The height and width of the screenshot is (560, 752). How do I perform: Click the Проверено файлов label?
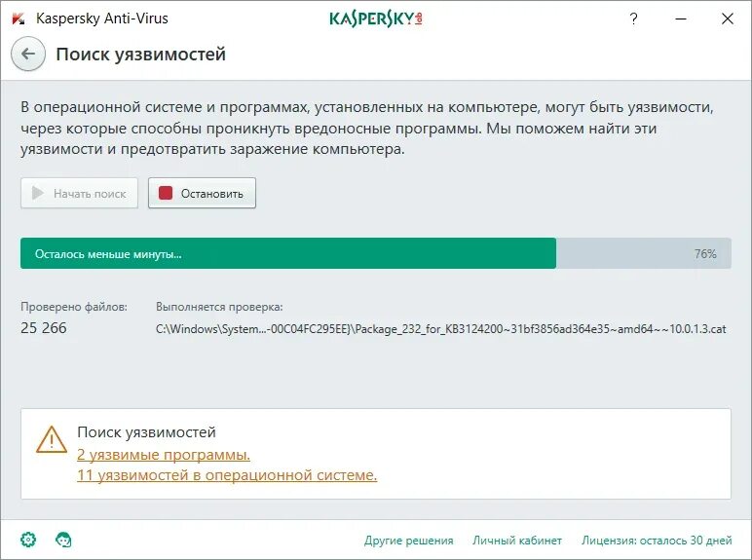pos(74,307)
